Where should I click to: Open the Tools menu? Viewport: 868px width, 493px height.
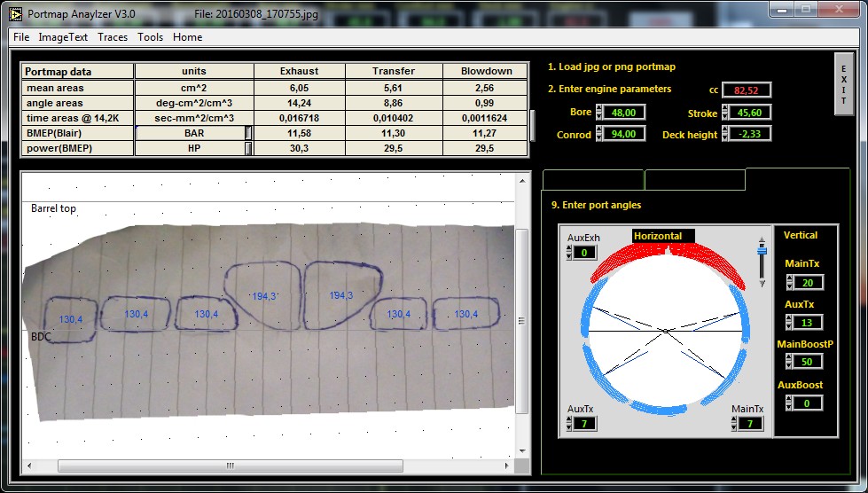tap(151, 37)
